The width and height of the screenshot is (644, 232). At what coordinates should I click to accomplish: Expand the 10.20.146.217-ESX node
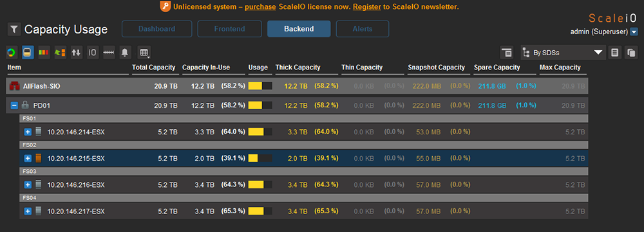tap(28, 211)
